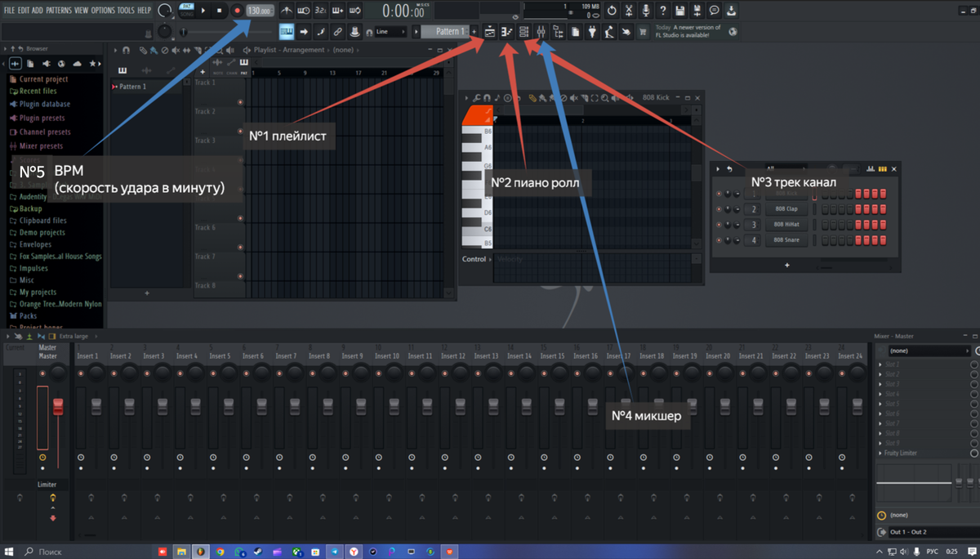Viewport: 980px width, 559px height.
Task: Click the typing keyboard to piano icon
Action: 287,31
